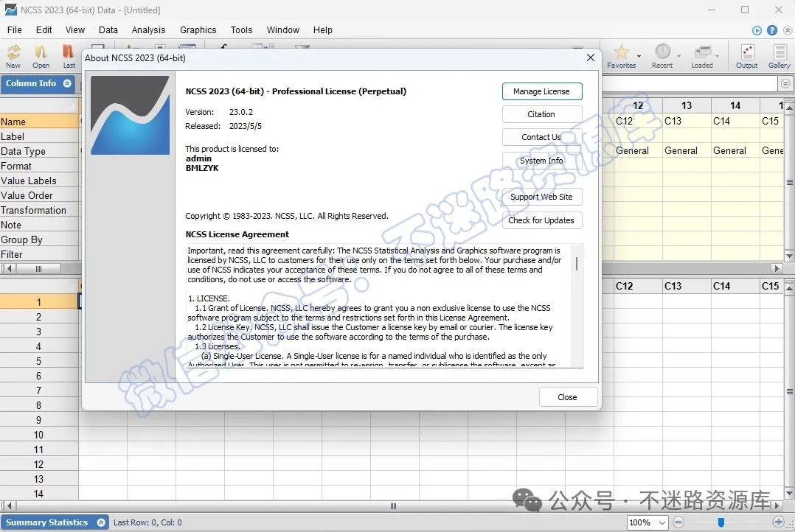795x532 pixels.
Task: Adjust the zoom slider handle
Action: tap(721, 522)
